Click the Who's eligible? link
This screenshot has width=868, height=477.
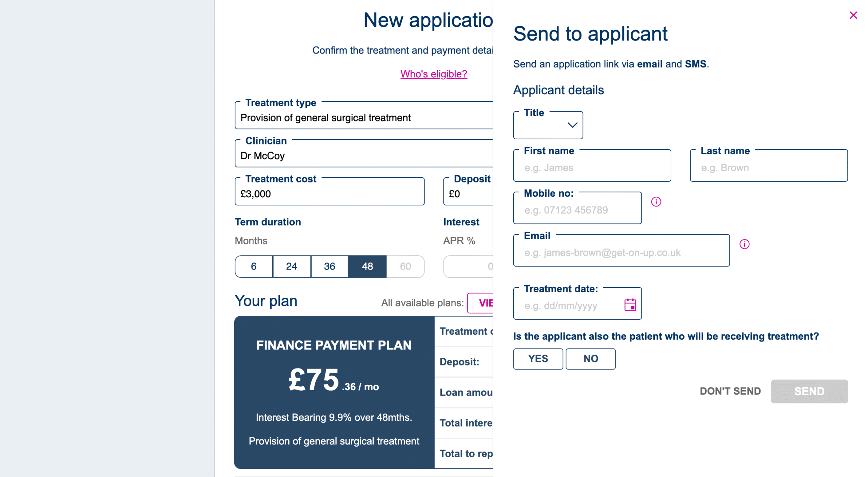point(434,74)
